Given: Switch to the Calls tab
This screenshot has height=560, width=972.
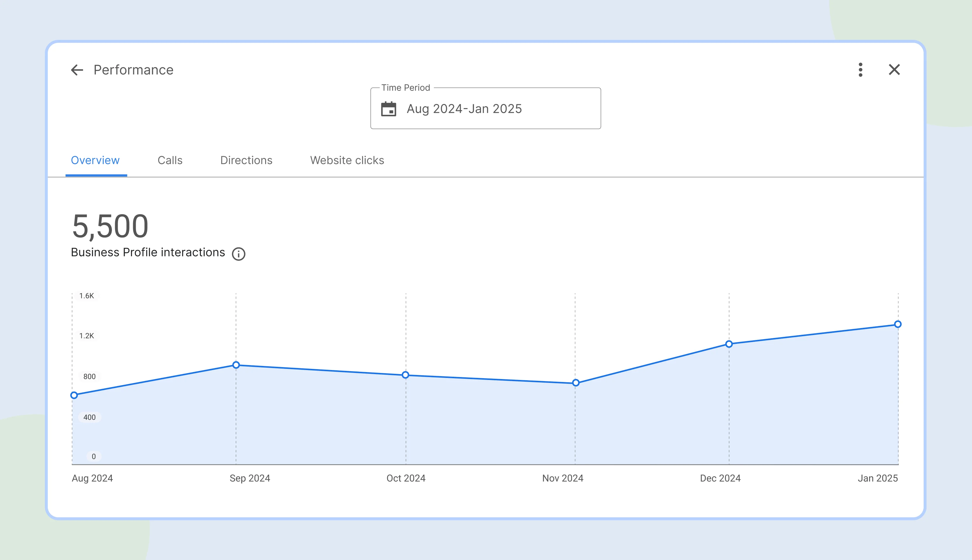Looking at the screenshot, I should coord(170,160).
